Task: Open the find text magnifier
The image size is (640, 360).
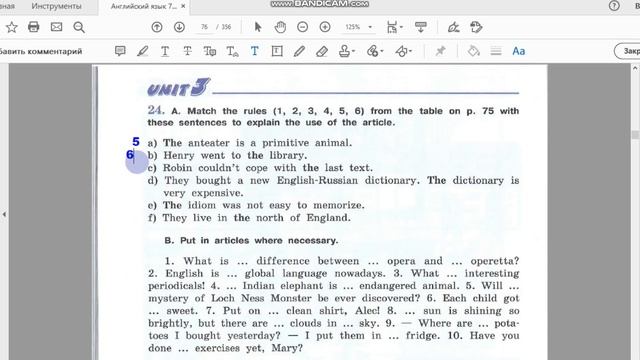Action: pyautogui.click(x=79, y=27)
